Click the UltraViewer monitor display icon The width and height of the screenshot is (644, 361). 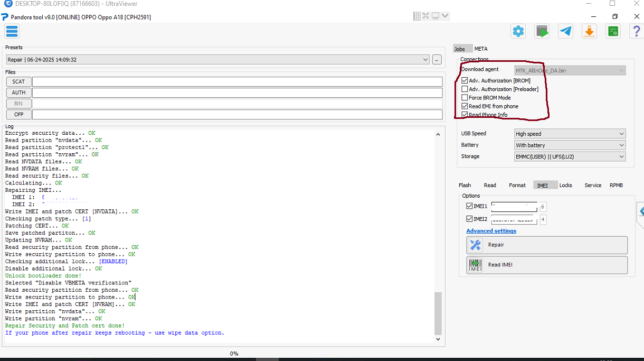(x=435, y=16)
